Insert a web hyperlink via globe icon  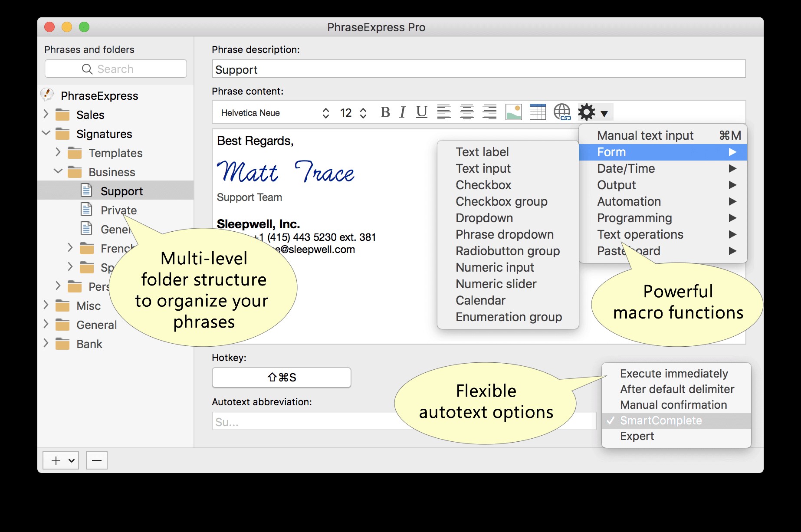(x=562, y=112)
